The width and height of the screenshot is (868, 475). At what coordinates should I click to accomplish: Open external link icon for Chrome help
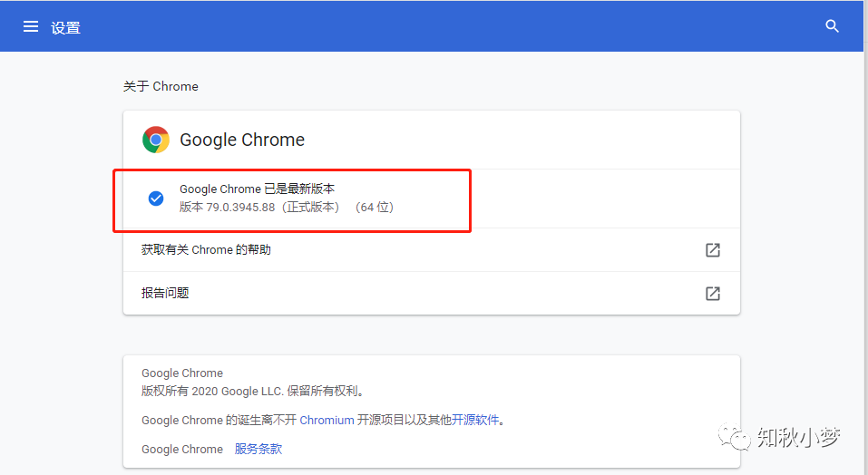(713, 250)
